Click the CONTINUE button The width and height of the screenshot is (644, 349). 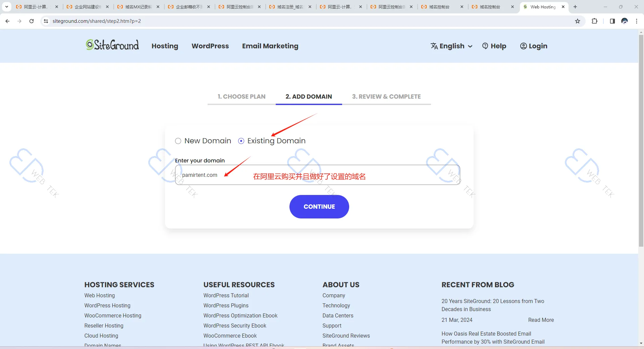[x=319, y=207]
